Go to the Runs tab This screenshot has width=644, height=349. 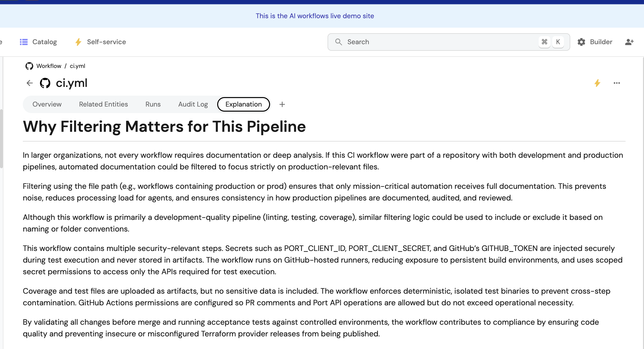pos(153,104)
